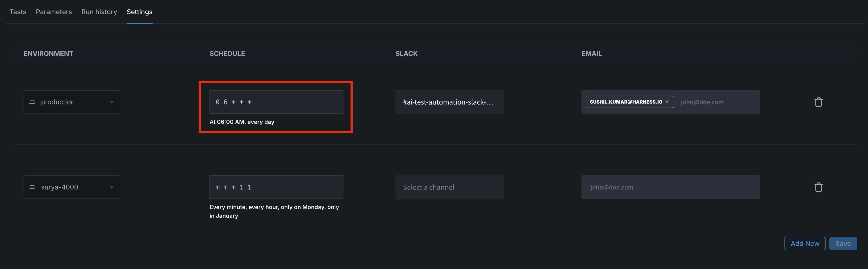Click the Add New button
This screenshot has height=269, width=868.
(x=805, y=243)
